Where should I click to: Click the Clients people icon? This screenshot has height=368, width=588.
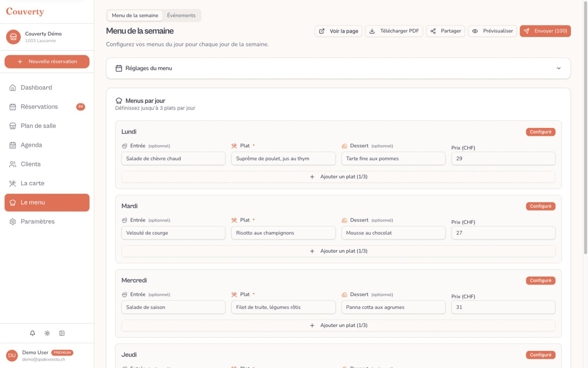pyautogui.click(x=12, y=164)
